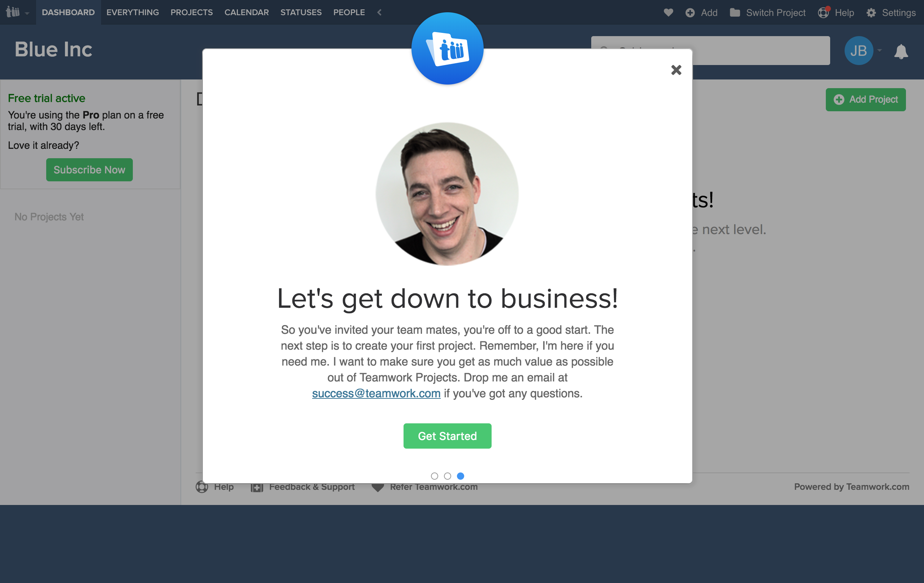Select the Statuses tab
Image resolution: width=924 pixels, height=583 pixels.
[301, 12]
